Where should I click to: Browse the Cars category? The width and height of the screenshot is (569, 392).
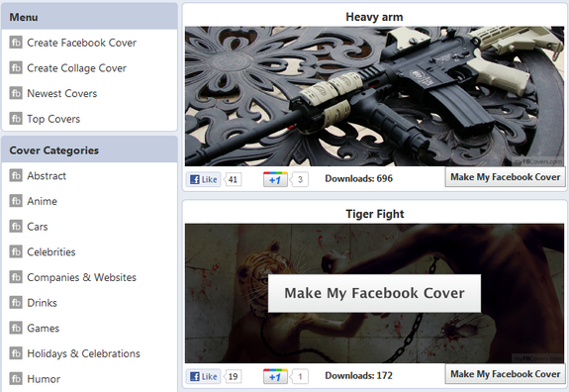(38, 227)
